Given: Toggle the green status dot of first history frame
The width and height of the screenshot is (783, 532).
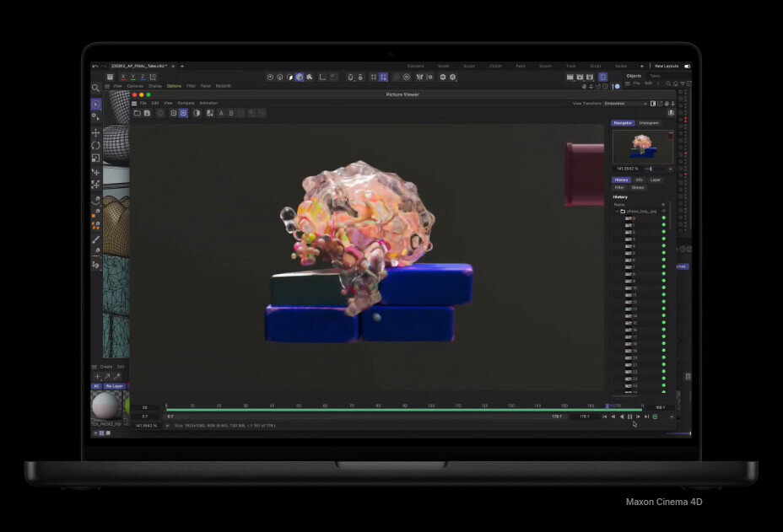Looking at the screenshot, I should pyautogui.click(x=663, y=218).
